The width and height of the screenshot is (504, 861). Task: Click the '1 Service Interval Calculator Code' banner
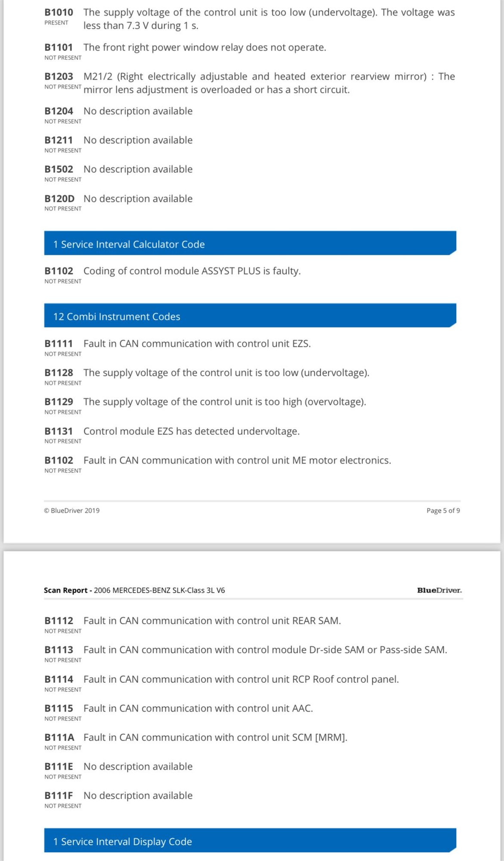click(250, 243)
